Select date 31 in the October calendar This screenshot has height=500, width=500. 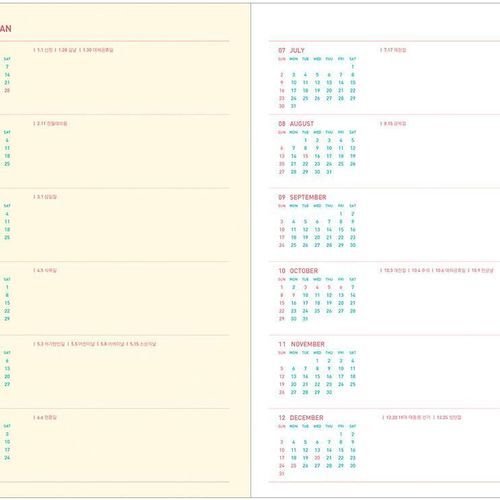tap(305, 319)
